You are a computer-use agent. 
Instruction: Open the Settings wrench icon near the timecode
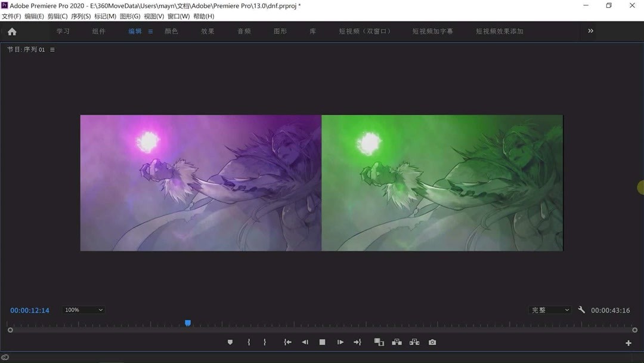click(x=581, y=310)
